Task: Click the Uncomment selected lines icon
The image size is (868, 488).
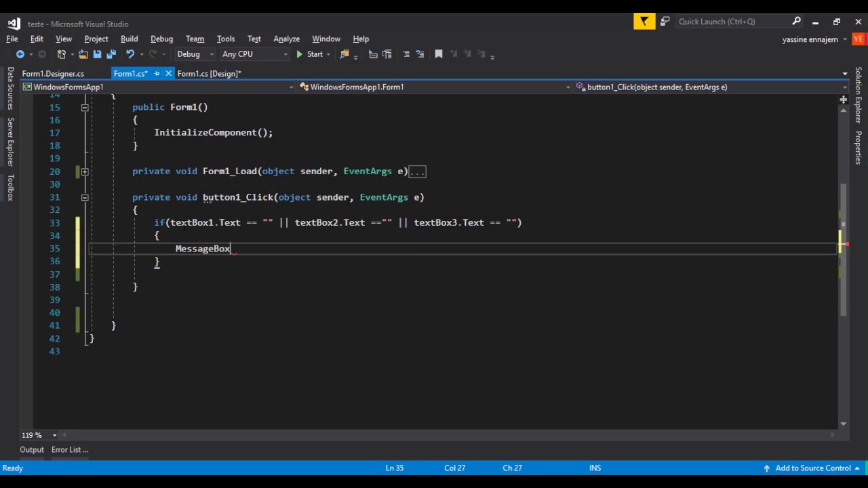Action: 420,54
